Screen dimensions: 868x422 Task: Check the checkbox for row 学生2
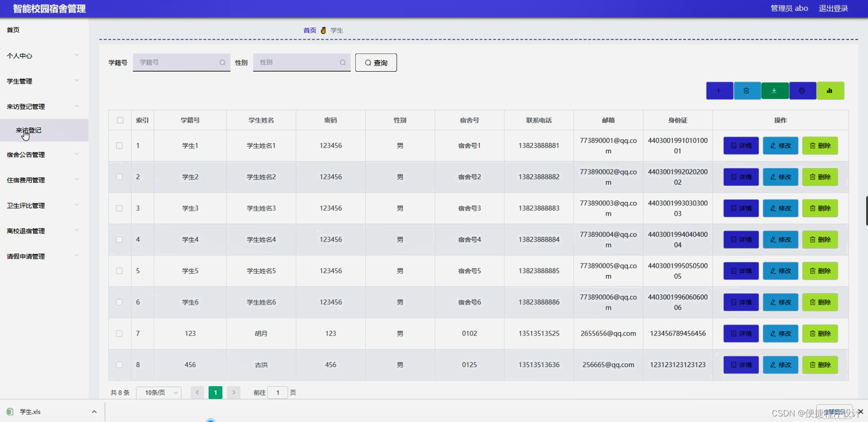(120, 177)
